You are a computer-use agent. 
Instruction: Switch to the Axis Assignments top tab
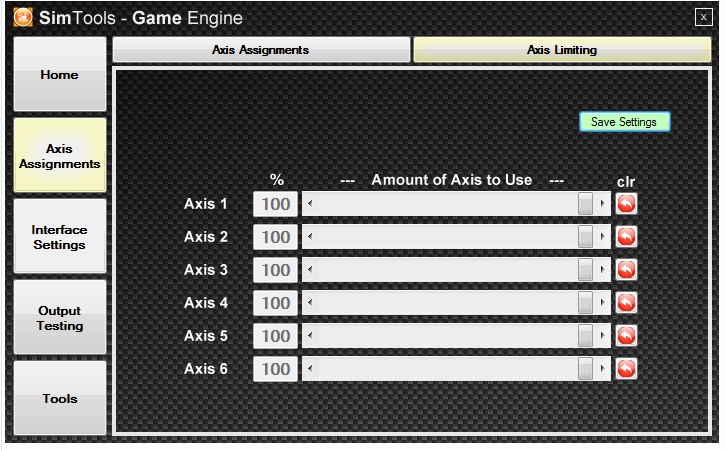coord(261,50)
